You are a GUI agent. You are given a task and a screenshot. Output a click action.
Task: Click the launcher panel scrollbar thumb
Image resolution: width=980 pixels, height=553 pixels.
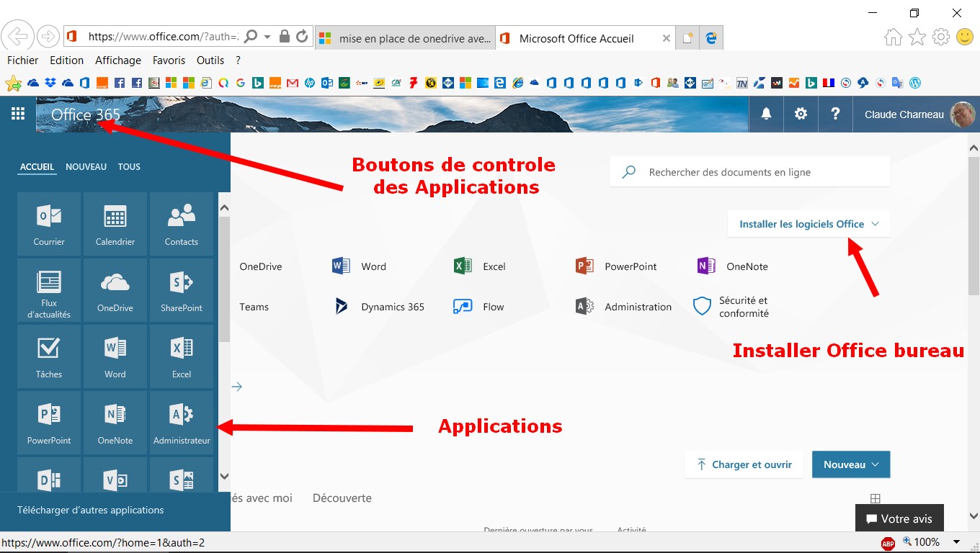(224, 279)
